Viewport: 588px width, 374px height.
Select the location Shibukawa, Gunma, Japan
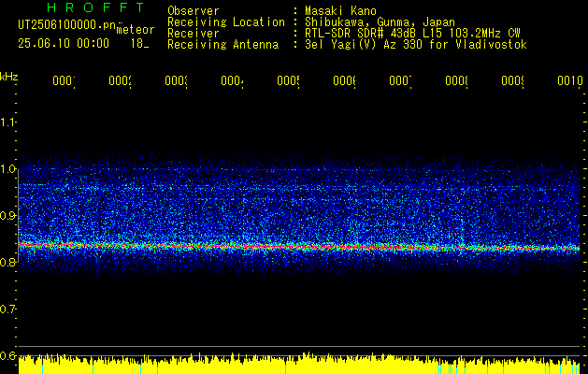click(x=380, y=22)
